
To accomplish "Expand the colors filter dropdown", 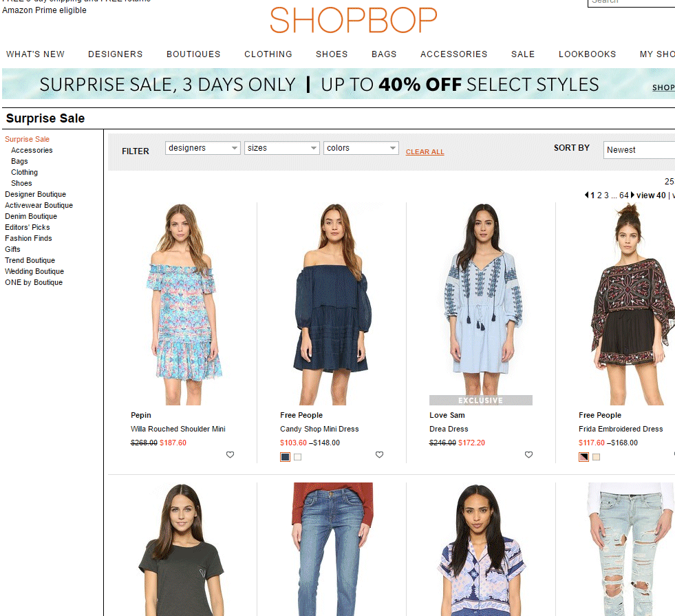I will click(361, 148).
